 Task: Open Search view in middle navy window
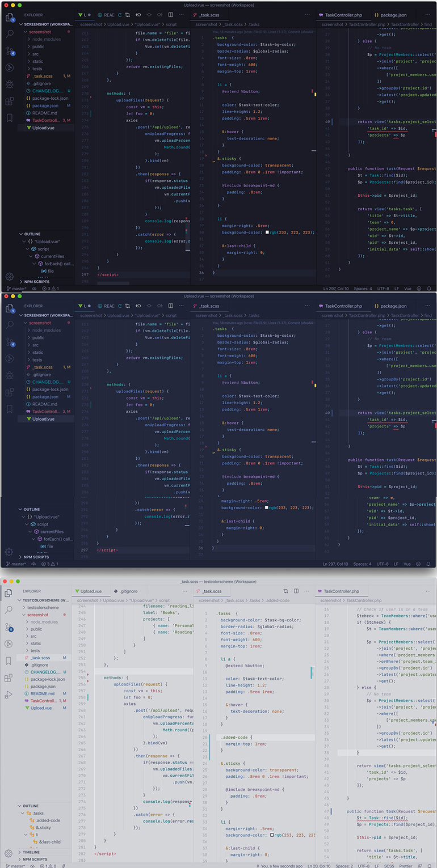pyautogui.click(x=9, y=325)
